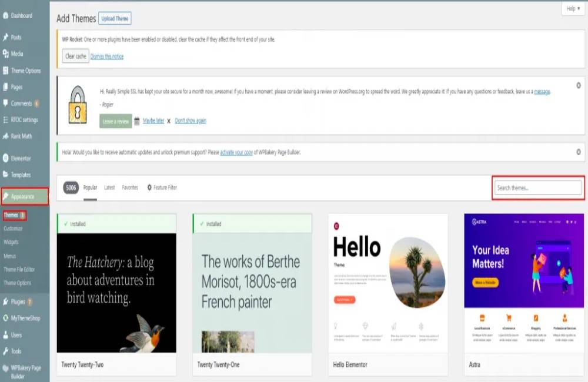Click the Templates folder icon
This screenshot has height=382, width=588.
[x=5, y=175]
